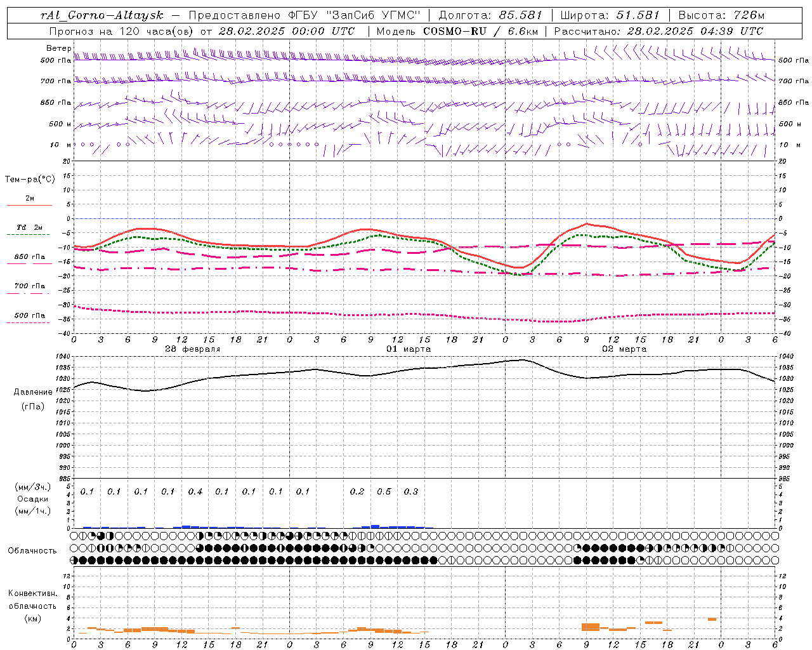Click the (мм/1ч.) unit label
This screenshot has width=812, height=650.
tap(33, 511)
